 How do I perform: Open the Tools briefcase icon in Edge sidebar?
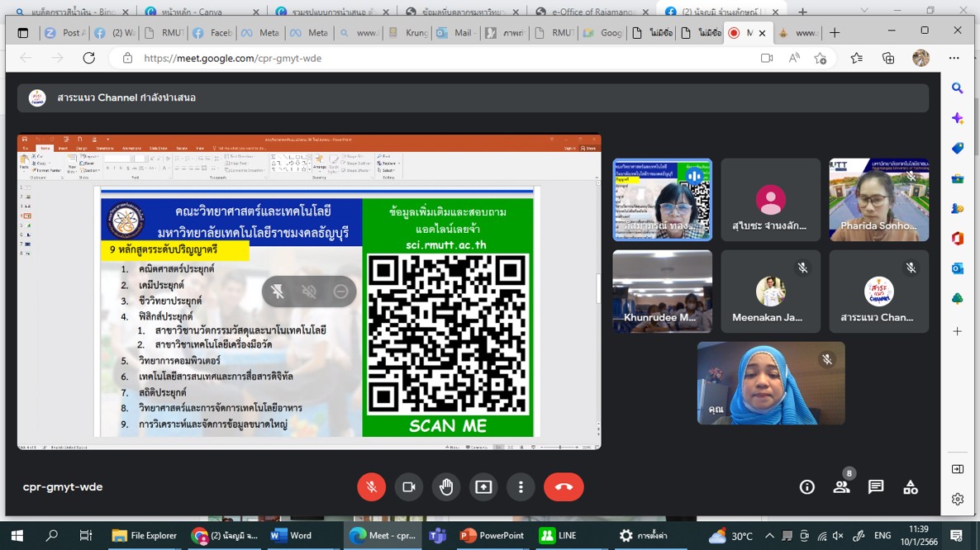coord(958,178)
